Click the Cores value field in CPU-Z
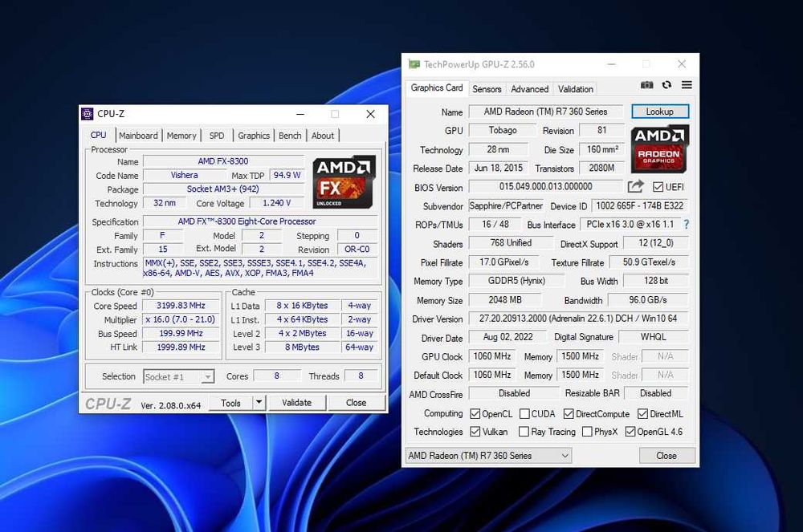This screenshot has width=803, height=532. click(x=276, y=376)
